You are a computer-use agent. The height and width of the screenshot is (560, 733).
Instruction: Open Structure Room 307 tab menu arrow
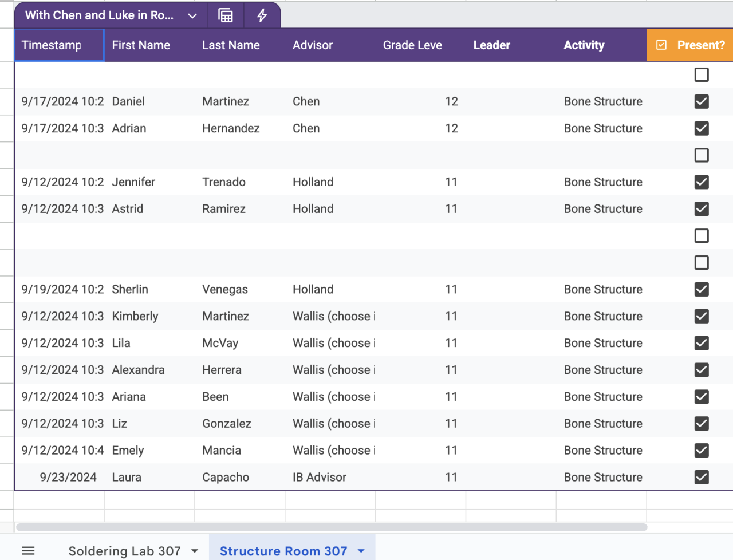[361, 551]
